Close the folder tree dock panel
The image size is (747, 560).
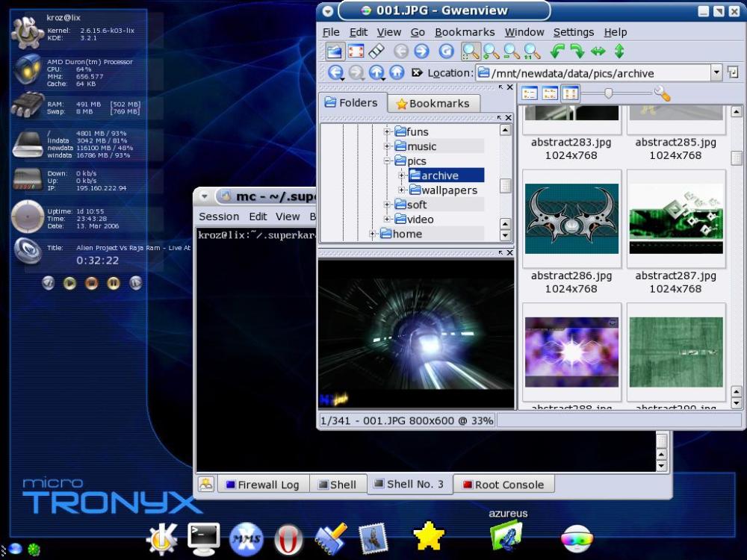[x=508, y=118]
